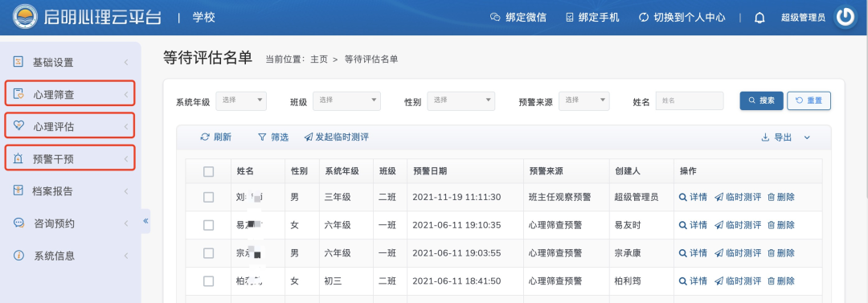868x303 pixels.
Task: Open the 心理筛查 menu item
Action: [70, 94]
